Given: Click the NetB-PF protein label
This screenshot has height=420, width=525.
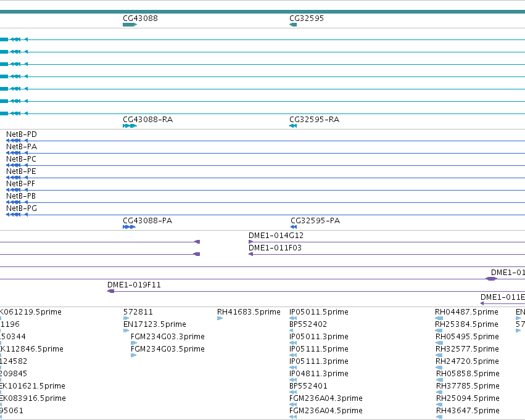Looking at the screenshot, I should [x=21, y=184].
